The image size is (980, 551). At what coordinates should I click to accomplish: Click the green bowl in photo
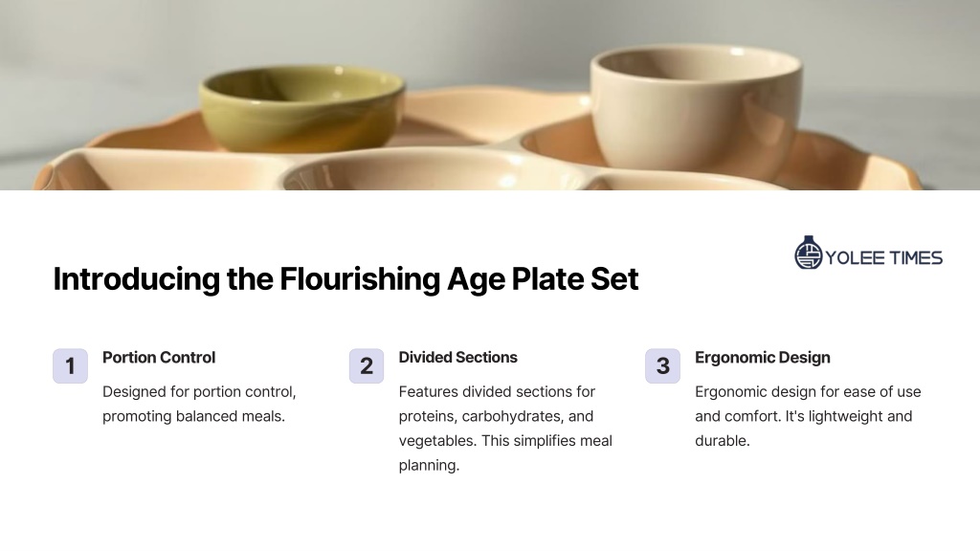pos(301,108)
